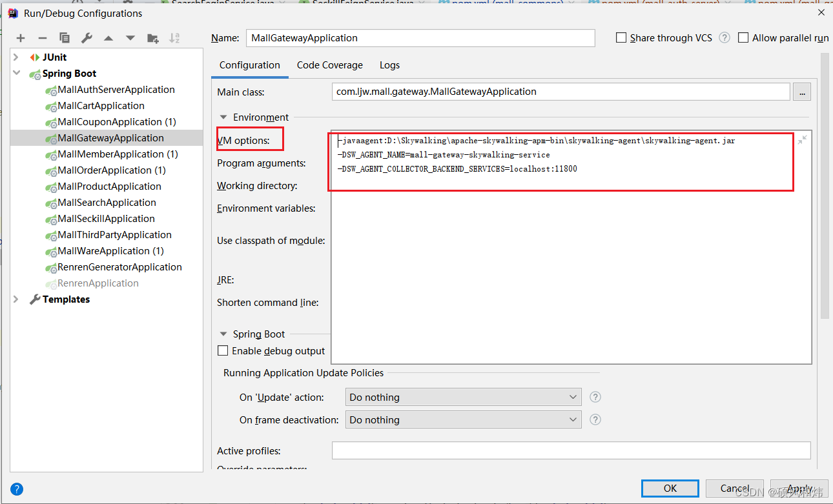Select MallSeckillApplication configuration
The height and width of the screenshot is (504, 833).
[x=106, y=219]
